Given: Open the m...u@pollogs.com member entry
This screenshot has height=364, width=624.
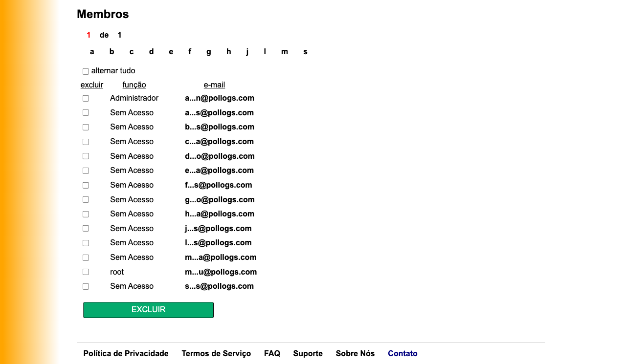Looking at the screenshot, I should (221, 272).
